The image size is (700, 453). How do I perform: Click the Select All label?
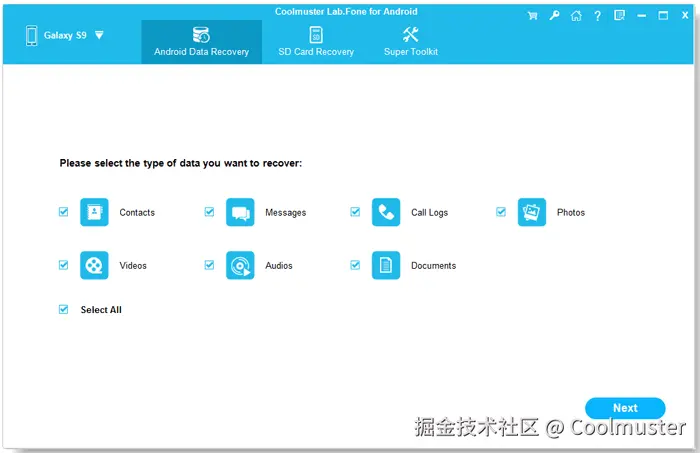pyautogui.click(x=101, y=310)
